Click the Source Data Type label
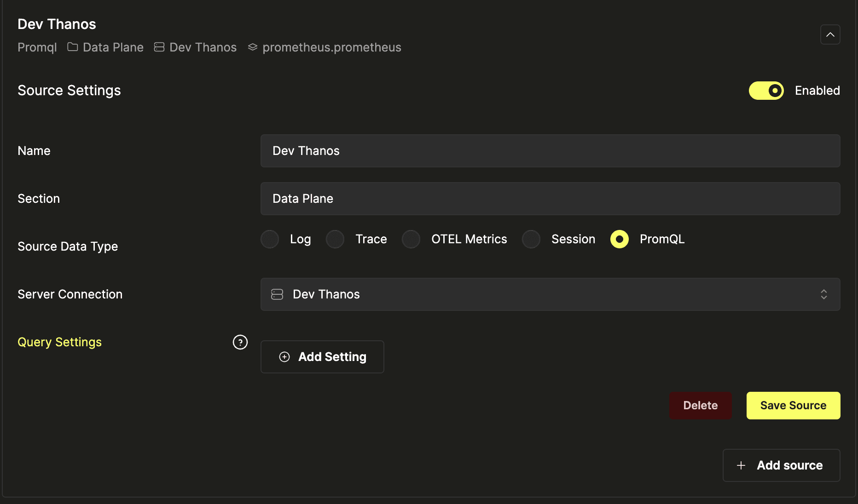 pos(68,246)
